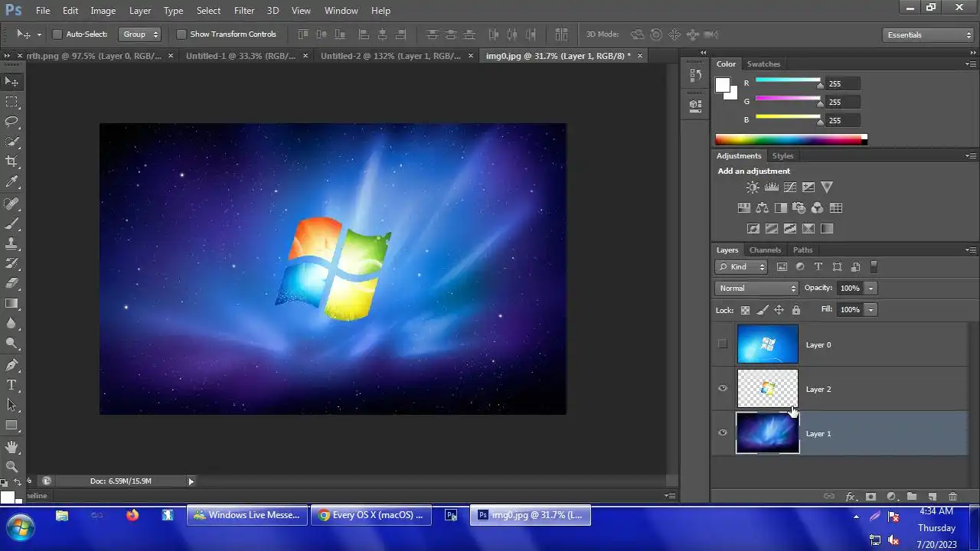Open the Adjustments panel flyout menu
980x551 pixels.
970,156
